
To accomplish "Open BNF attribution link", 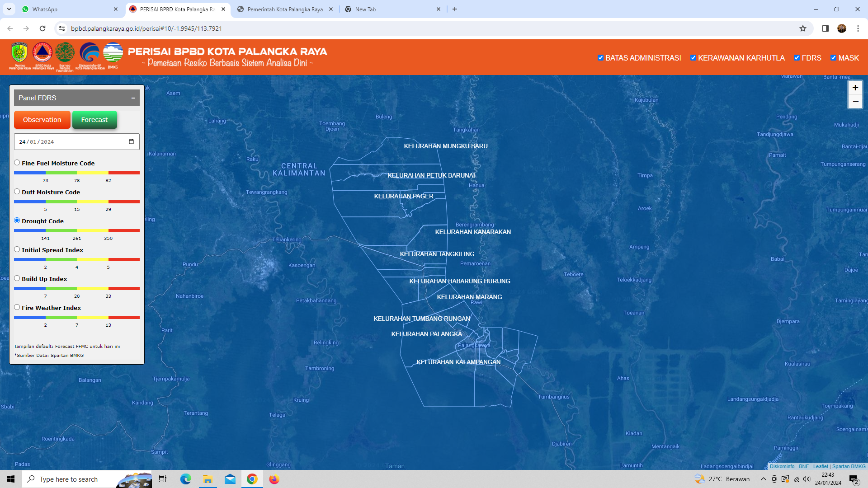I will tap(804, 466).
